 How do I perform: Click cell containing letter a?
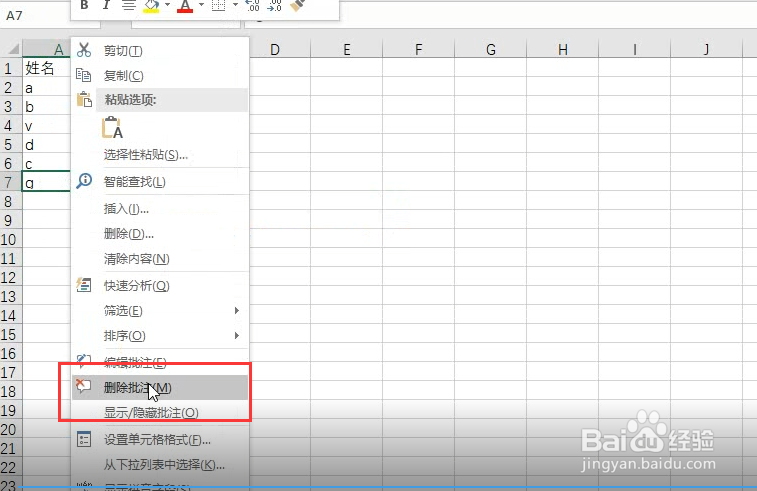tap(47, 87)
